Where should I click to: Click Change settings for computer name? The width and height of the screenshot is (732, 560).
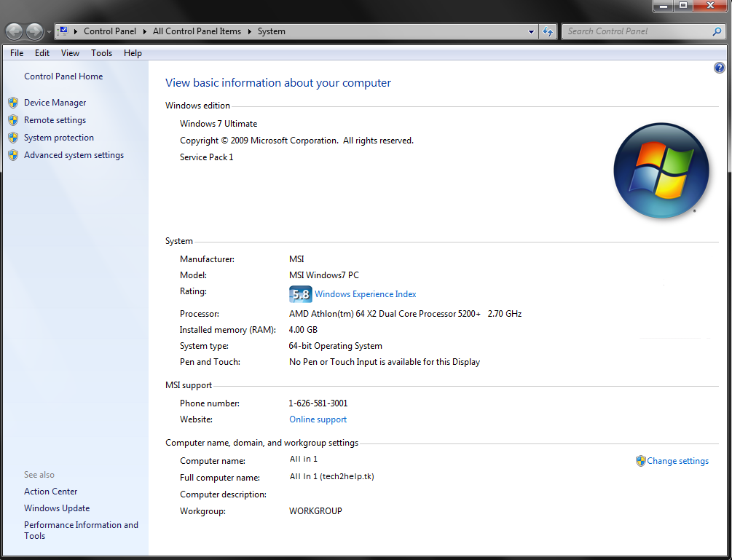pyautogui.click(x=678, y=460)
